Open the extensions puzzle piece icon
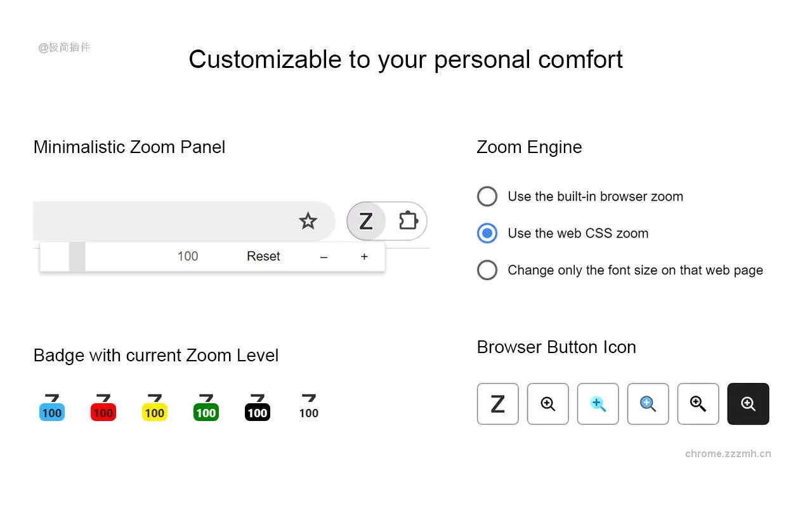This screenshot has width=812, height=508. pos(408,221)
